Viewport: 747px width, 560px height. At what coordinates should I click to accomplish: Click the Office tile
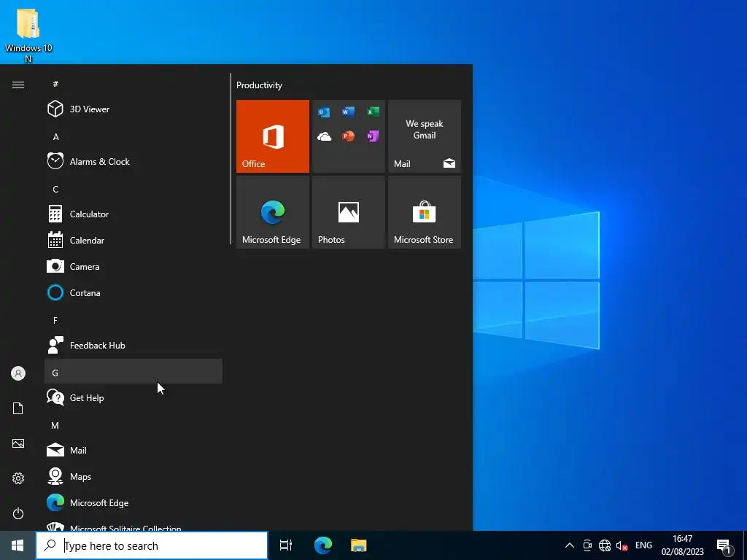[x=273, y=136]
